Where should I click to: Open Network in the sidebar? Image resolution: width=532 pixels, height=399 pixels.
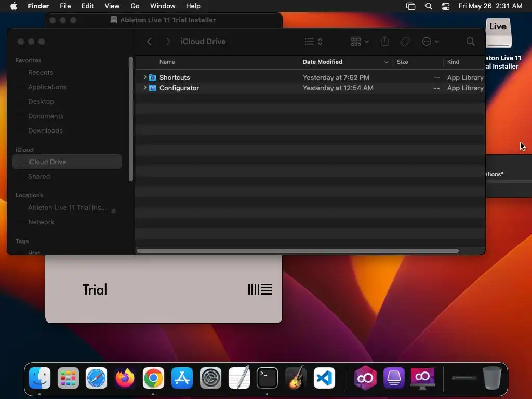coord(41,222)
